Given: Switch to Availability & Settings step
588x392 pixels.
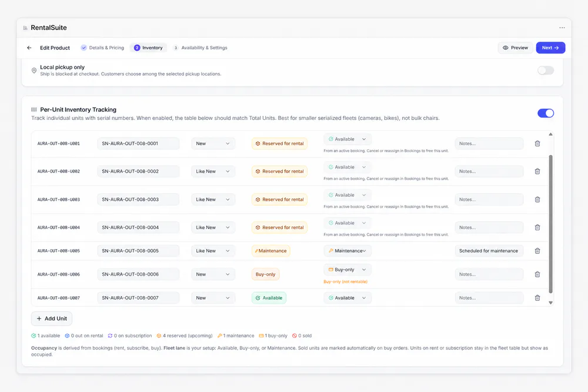Looking at the screenshot, I should (x=201, y=48).
